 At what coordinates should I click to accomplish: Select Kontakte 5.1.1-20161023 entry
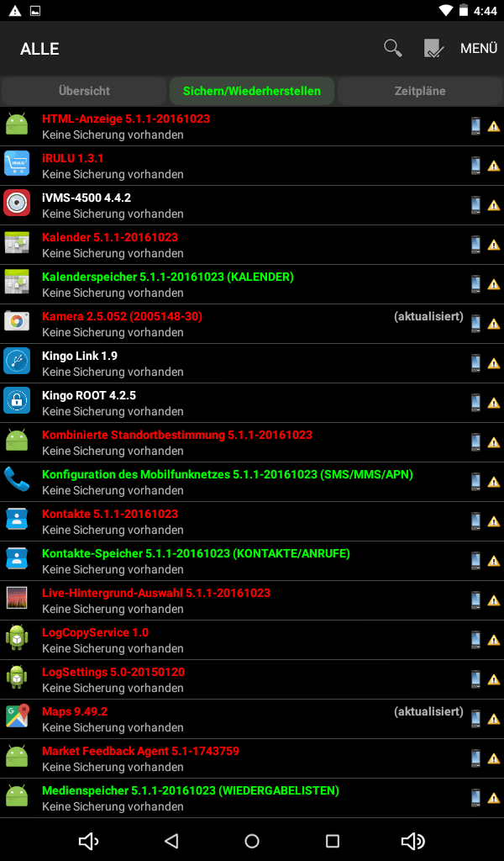coord(252,521)
